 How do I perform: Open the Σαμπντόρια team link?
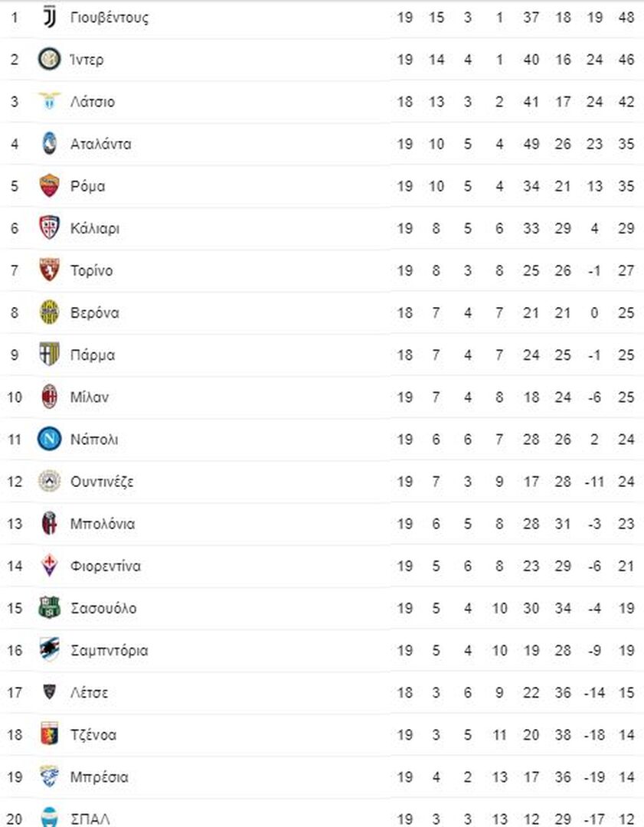tap(109, 651)
